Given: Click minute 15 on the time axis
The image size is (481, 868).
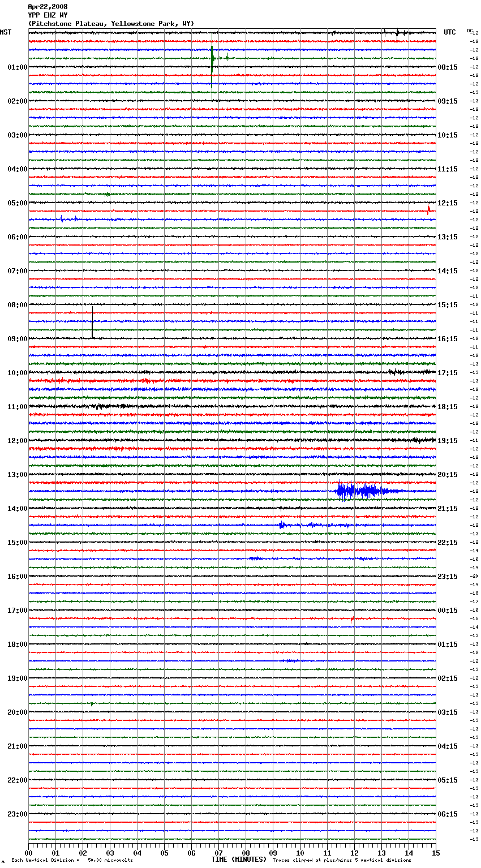Looking at the screenshot, I should tap(436, 853).
